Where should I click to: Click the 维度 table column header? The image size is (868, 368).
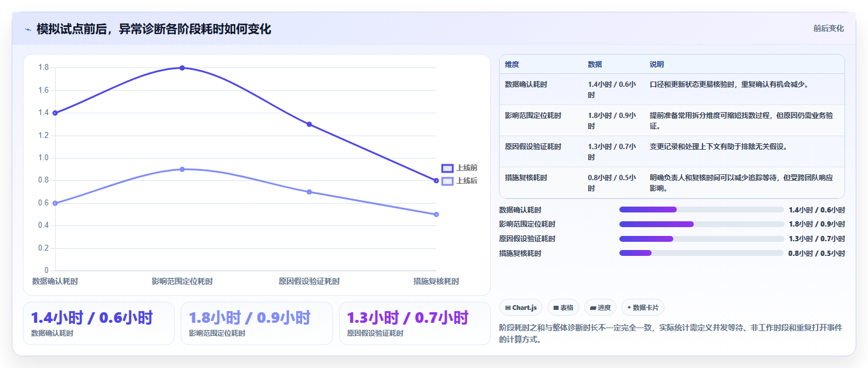[x=512, y=65]
